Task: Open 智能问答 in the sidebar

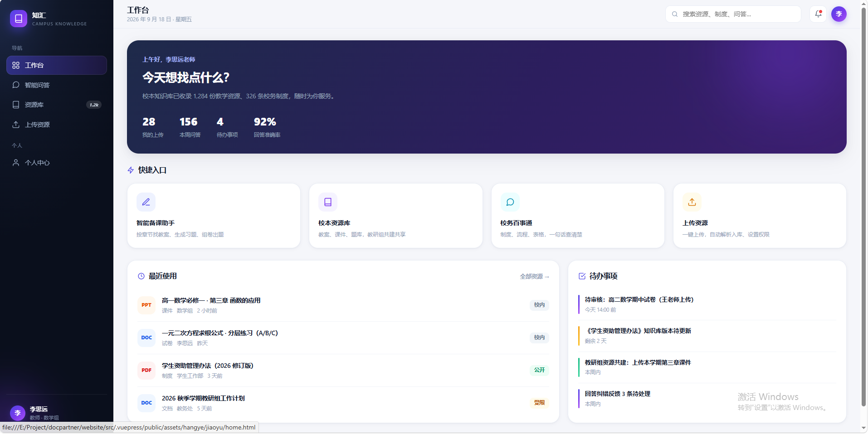Action: (57, 85)
